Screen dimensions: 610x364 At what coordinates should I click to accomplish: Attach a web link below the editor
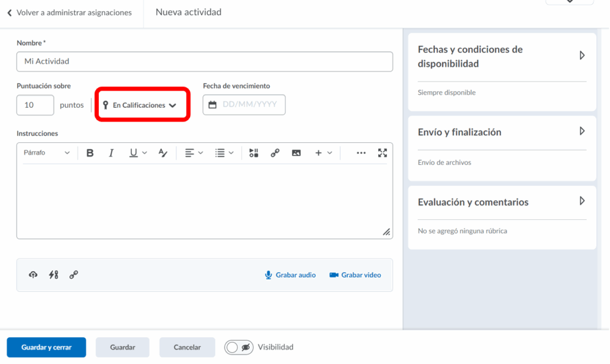pos(74,275)
